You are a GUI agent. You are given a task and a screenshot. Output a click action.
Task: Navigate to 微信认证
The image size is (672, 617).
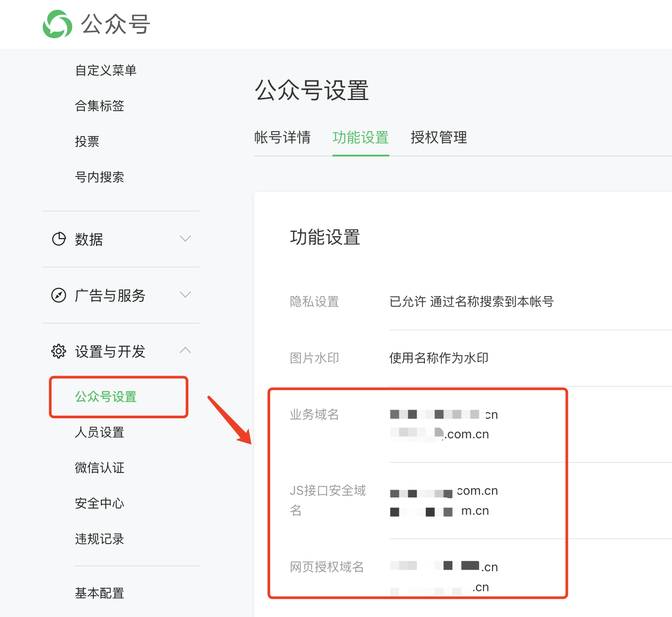[x=100, y=468]
